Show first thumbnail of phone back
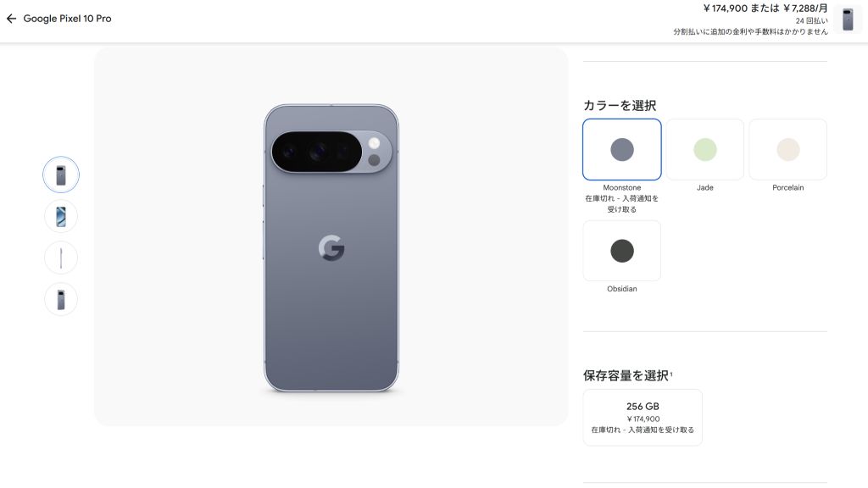This screenshot has height=488, width=868. coord(61,175)
